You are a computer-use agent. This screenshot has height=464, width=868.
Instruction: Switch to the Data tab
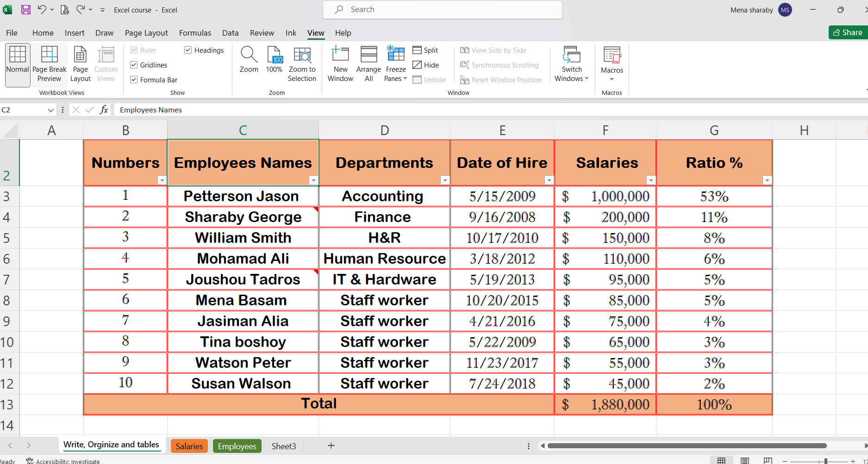[230, 33]
